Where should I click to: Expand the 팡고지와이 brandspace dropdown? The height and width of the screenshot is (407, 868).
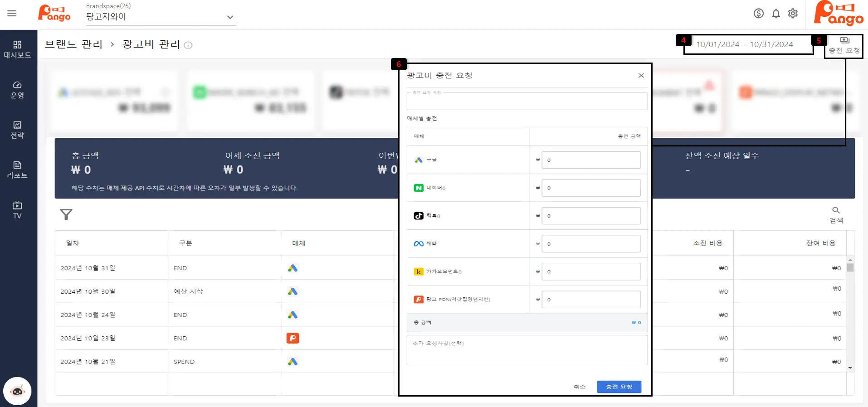[230, 17]
